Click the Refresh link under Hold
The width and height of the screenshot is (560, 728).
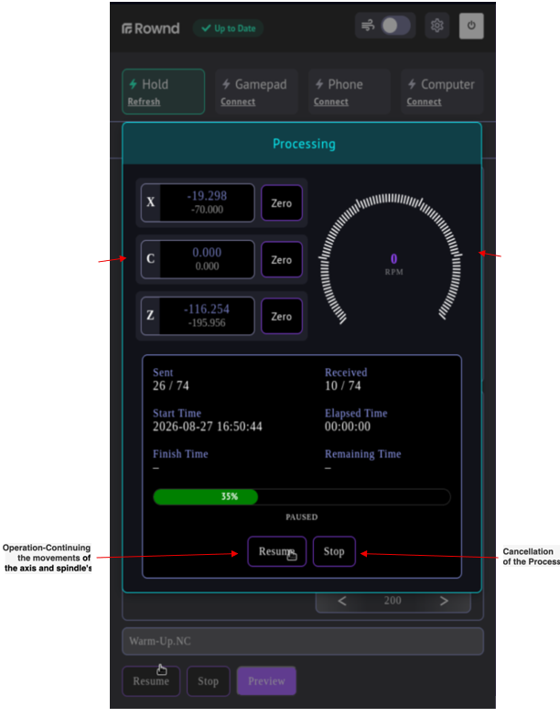(144, 102)
